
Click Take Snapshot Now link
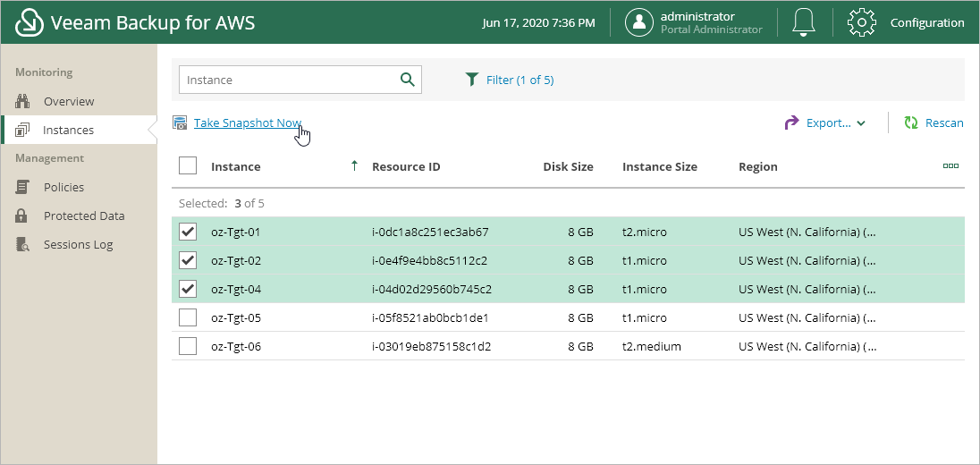coord(248,123)
